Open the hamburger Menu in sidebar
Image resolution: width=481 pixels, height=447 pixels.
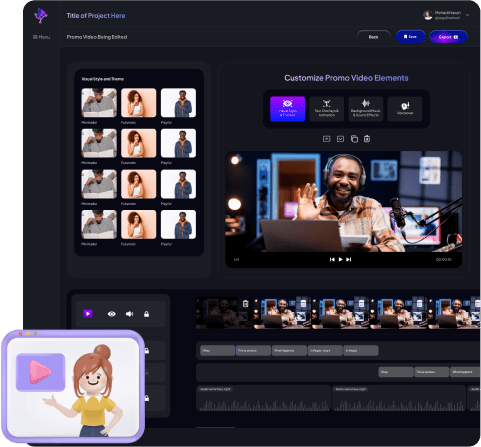(41, 37)
